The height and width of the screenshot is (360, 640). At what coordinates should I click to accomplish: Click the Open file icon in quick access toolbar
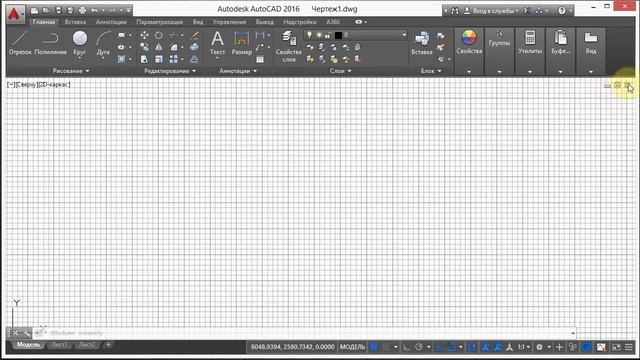tap(46, 10)
